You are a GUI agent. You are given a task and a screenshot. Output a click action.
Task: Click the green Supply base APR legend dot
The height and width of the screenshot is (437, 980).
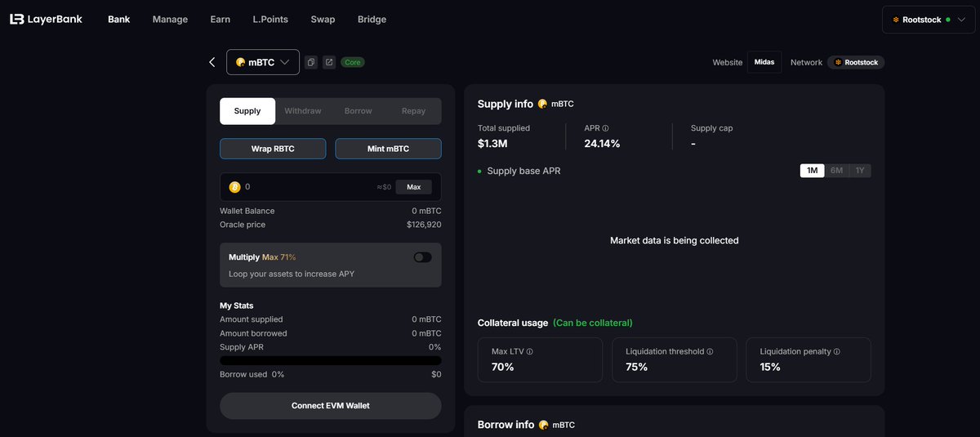pos(479,172)
